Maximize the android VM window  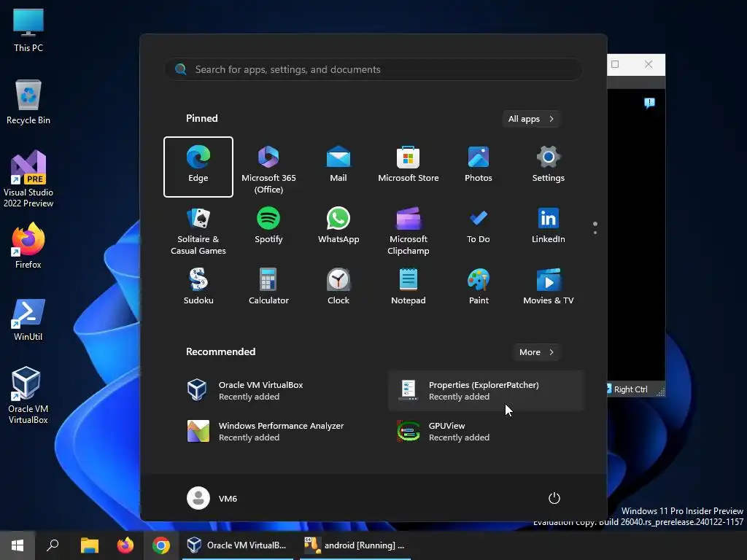[615, 64]
